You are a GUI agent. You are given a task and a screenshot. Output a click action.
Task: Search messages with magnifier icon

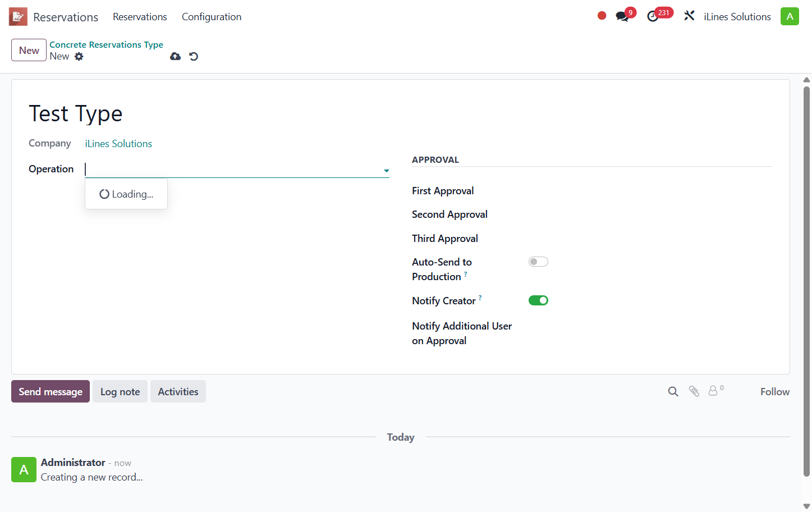click(x=673, y=392)
